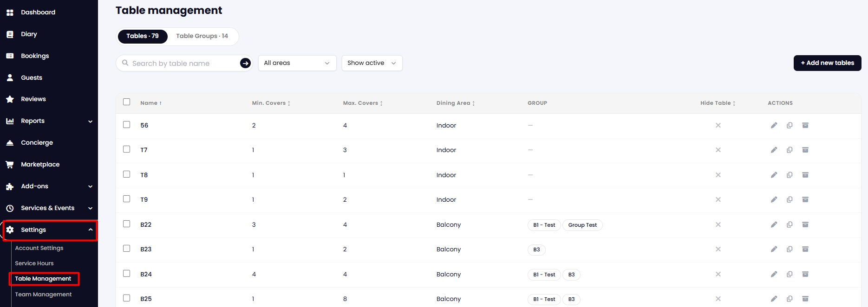
Task: Open Account Settings submenu item
Action: [x=39, y=248]
